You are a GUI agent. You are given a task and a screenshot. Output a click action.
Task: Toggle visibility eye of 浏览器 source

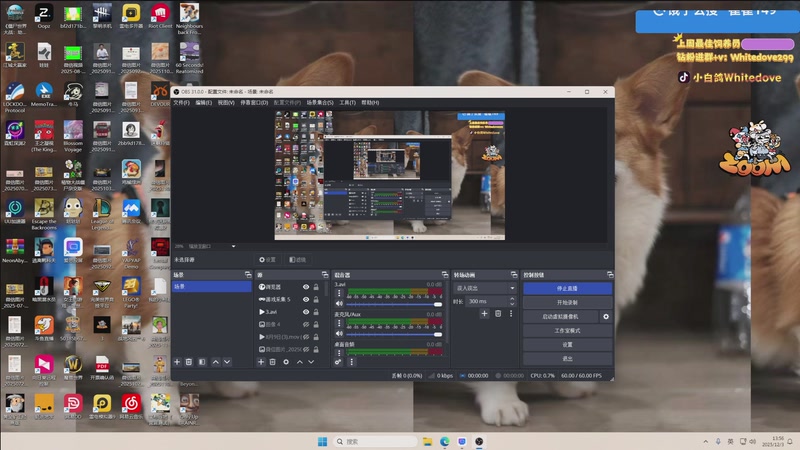click(306, 287)
